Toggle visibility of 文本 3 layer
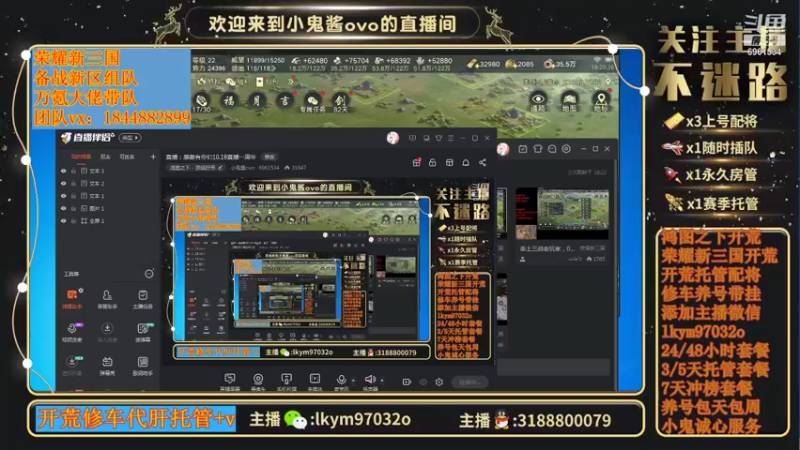The width and height of the screenshot is (800, 450). click(63, 171)
